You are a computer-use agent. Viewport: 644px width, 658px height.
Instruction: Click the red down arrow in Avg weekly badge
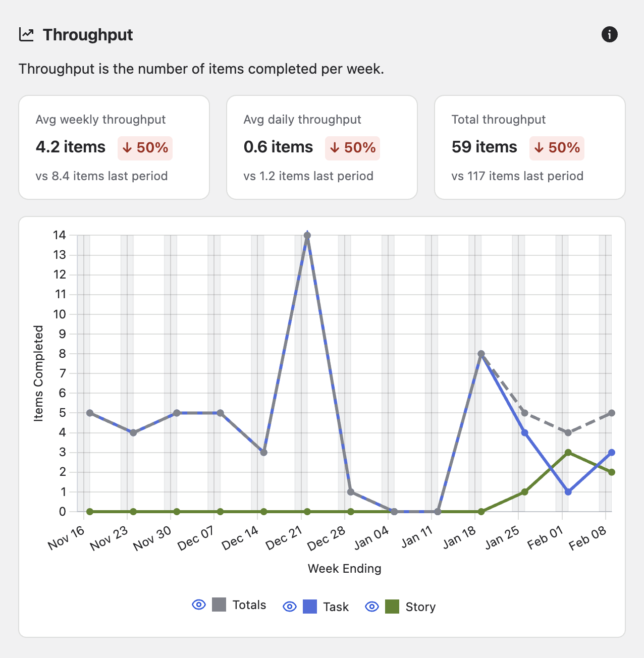click(127, 148)
